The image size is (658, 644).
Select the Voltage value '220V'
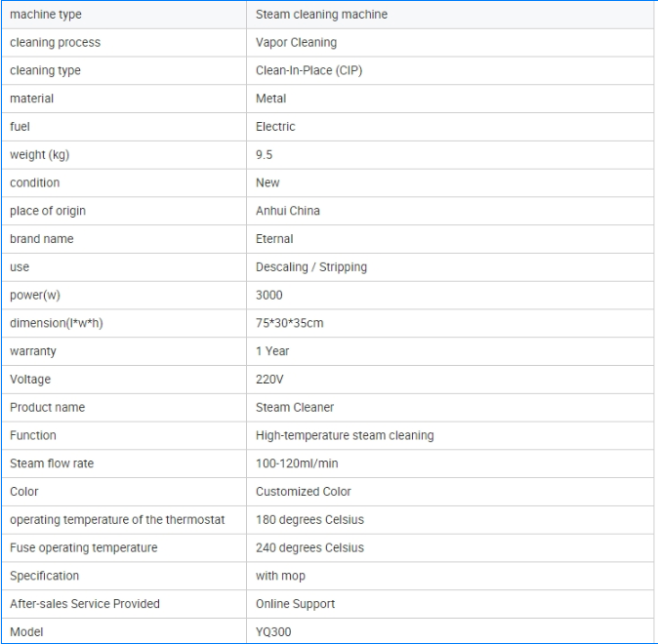[x=269, y=380]
